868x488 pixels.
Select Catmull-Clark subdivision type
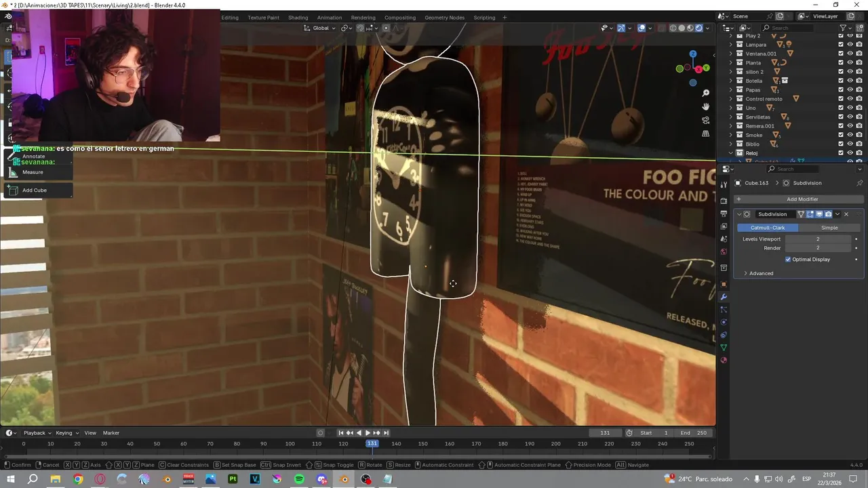(x=768, y=228)
